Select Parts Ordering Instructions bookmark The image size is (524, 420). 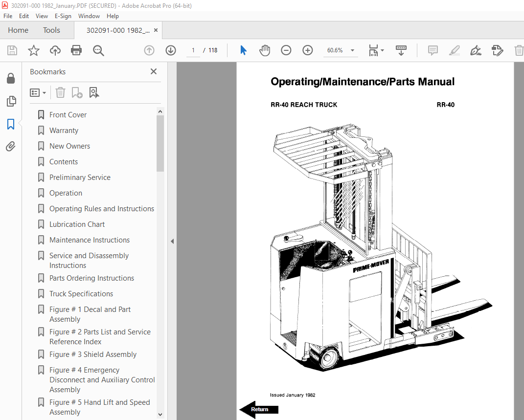tap(91, 278)
